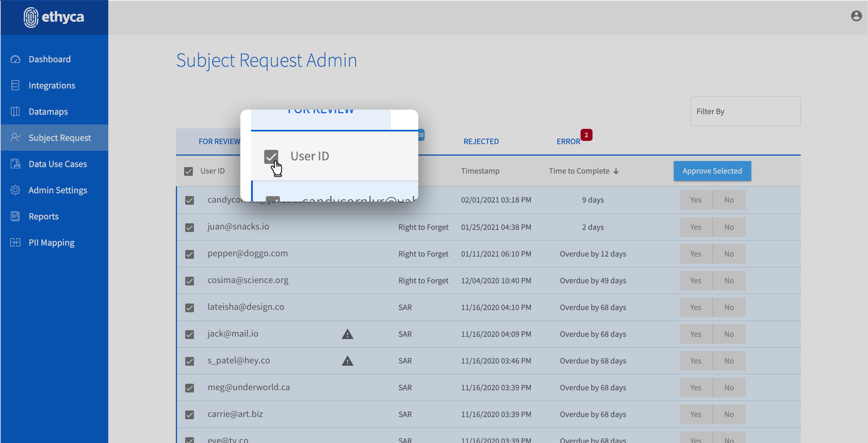
Task: Open the Filter By dropdown
Action: coord(745,111)
